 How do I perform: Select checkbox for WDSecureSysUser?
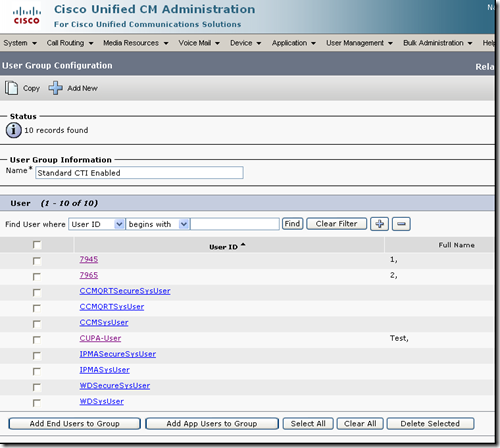point(37,387)
